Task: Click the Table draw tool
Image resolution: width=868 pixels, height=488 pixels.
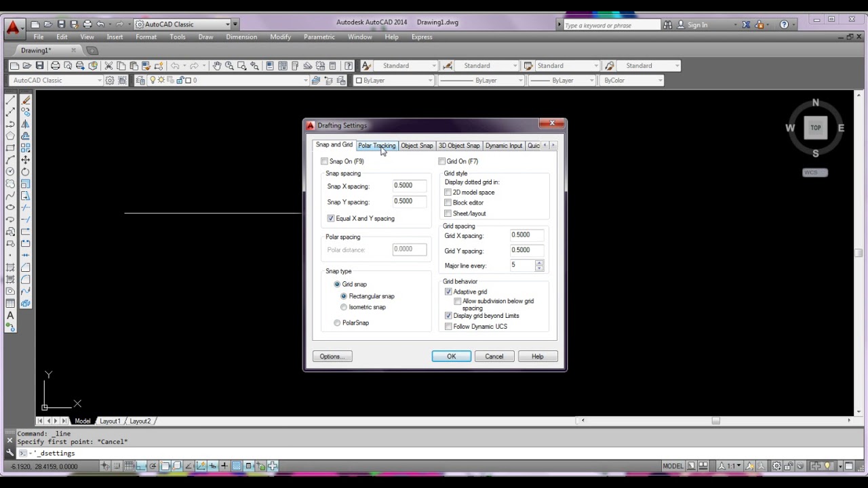Action: click(x=10, y=303)
